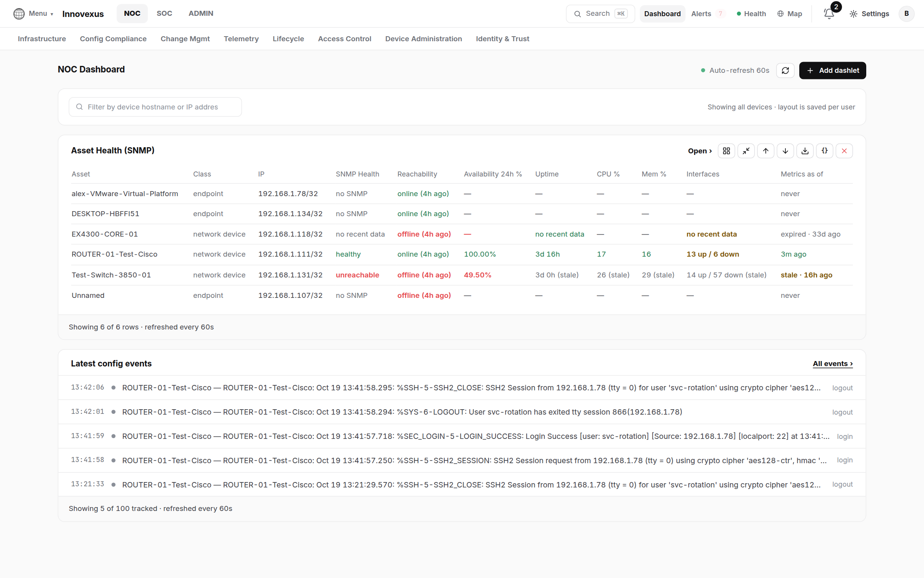The image size is (924, 578).
Task: Remove the Asset Health dashlet
Action: (x=844, y=151)
